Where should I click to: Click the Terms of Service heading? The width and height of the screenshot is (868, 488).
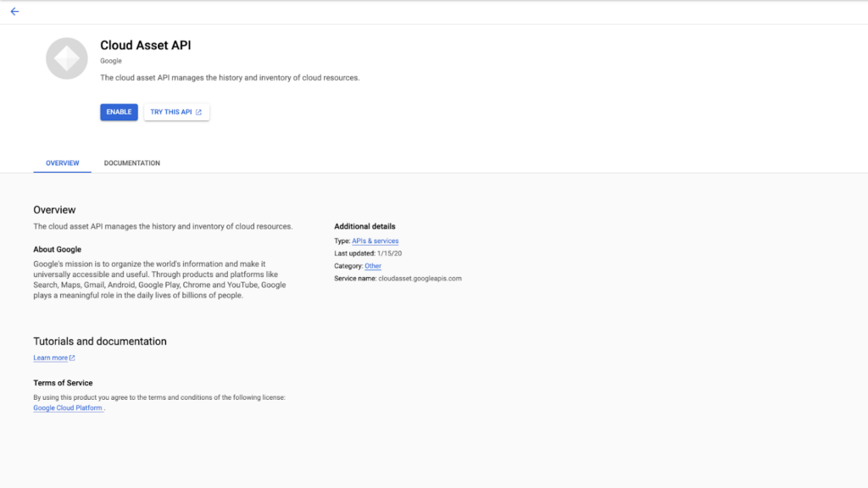63,383
